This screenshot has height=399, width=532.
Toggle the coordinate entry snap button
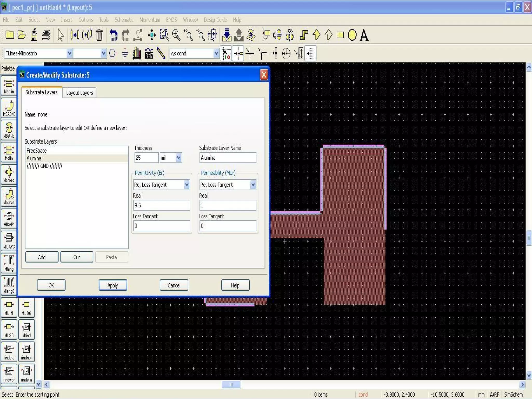(226, 54)
